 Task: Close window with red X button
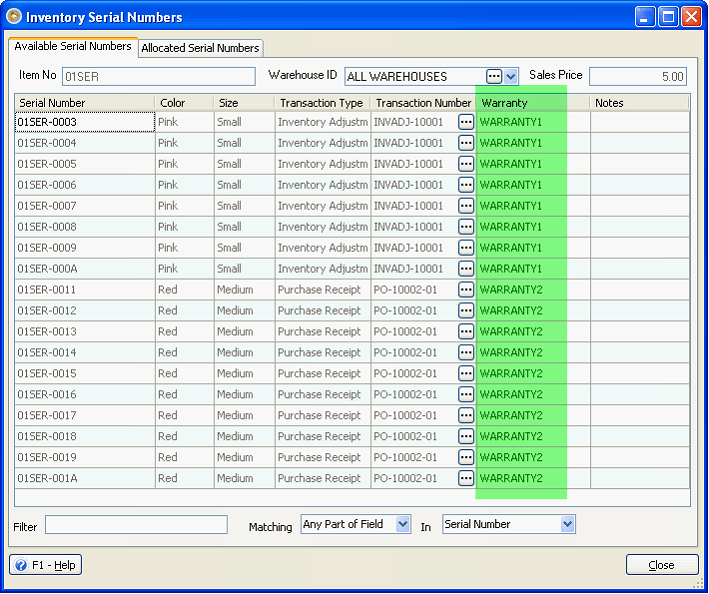tap(691, 17)
